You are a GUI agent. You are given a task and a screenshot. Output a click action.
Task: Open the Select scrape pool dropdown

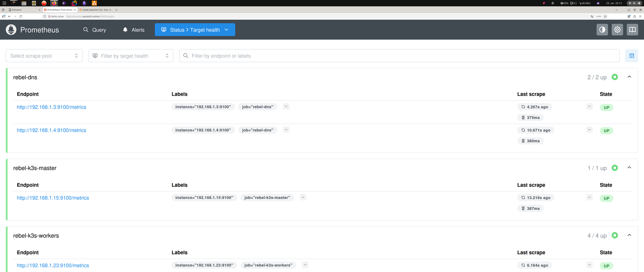pos(44,56)
